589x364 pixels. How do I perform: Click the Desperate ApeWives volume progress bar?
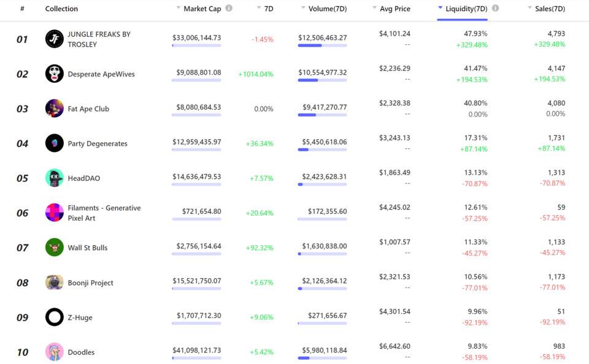pyautogui.click(x=322, y=80)
